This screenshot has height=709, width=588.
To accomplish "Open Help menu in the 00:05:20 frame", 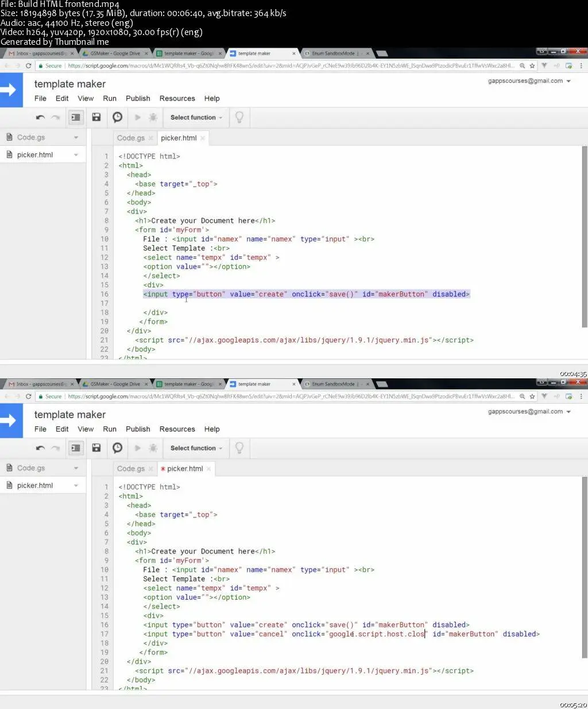I will coord(212,429).
